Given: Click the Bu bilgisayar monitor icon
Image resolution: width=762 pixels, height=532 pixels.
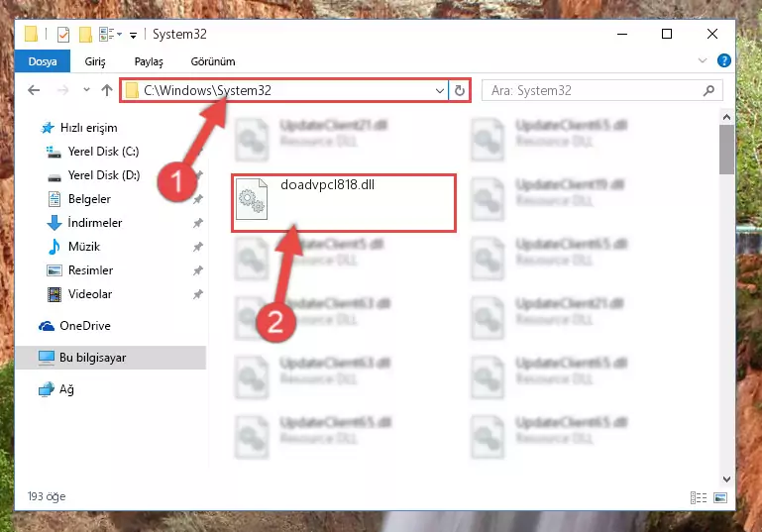Looking at the screenshot, I should click(47, 358).
